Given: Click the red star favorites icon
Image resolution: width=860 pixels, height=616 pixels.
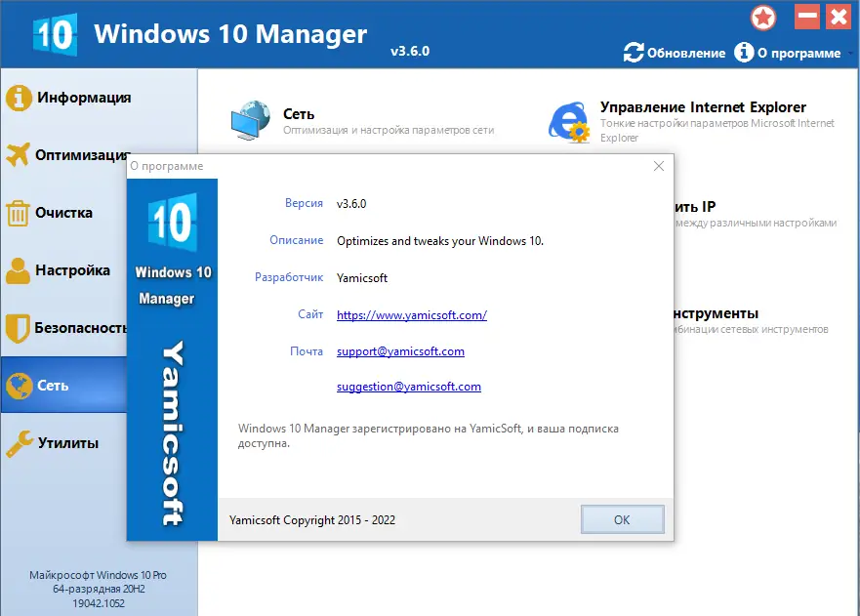Looking at the screenshot, I should [763, 18].
